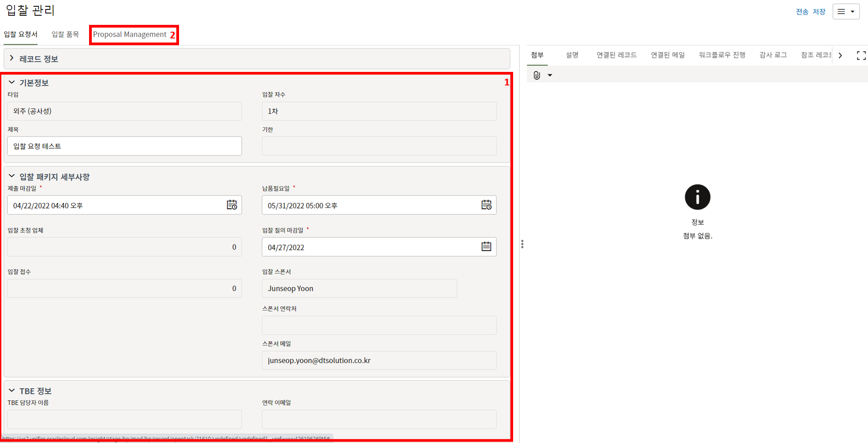Viewport: 868px width, 443px height.
Task: Click the 저장 button
Action: tap(819, 12)
